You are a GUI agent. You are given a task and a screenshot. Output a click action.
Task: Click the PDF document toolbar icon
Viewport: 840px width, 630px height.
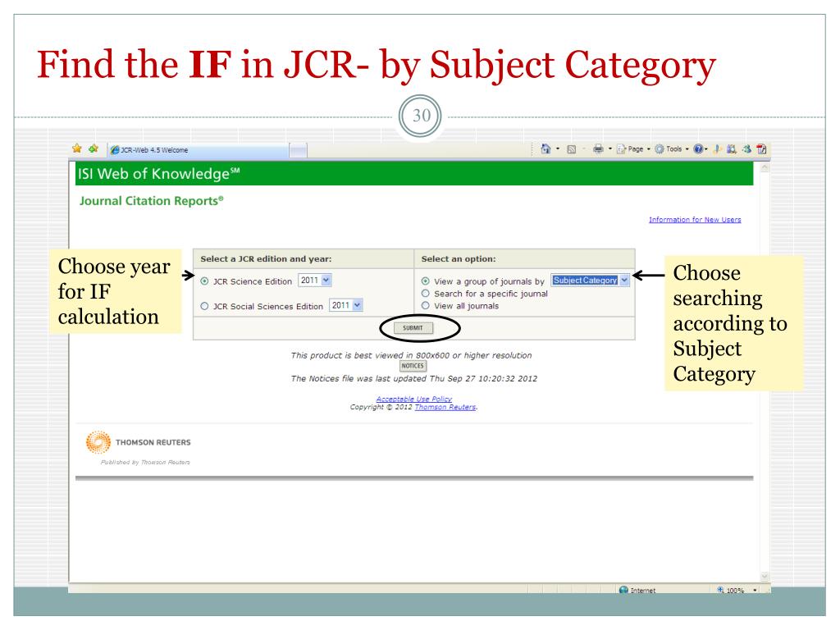pyautogui.click(x=762, y=149)
